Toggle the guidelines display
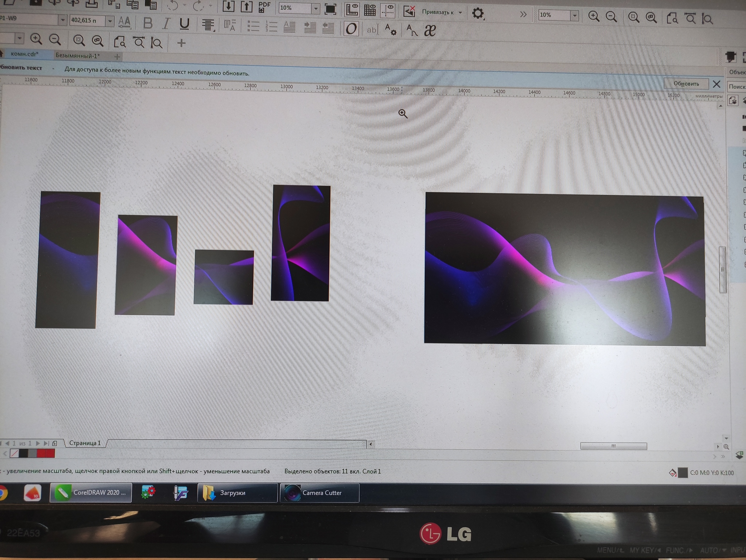This screenshot has height=560, width=746. (388, 11)
